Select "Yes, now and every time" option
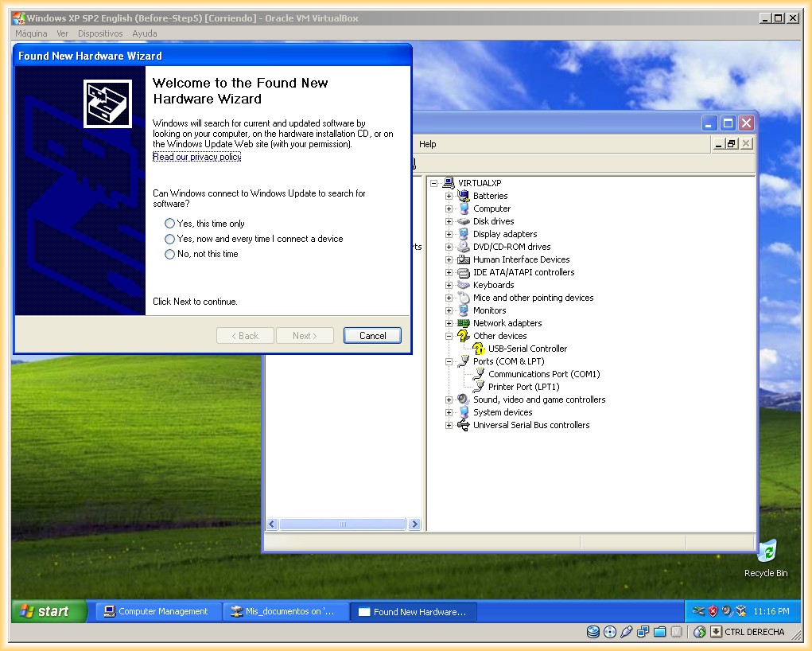The height and width of the screenshot is (651, 812). [169, 239]
